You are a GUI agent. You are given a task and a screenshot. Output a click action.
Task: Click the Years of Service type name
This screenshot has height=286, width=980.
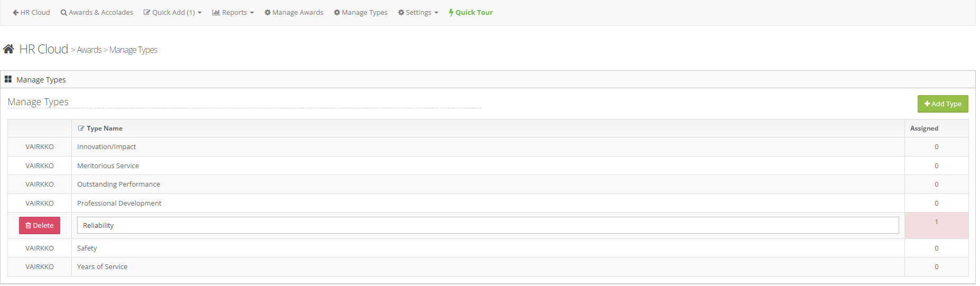pyautogui.click(x=102, y=267)
